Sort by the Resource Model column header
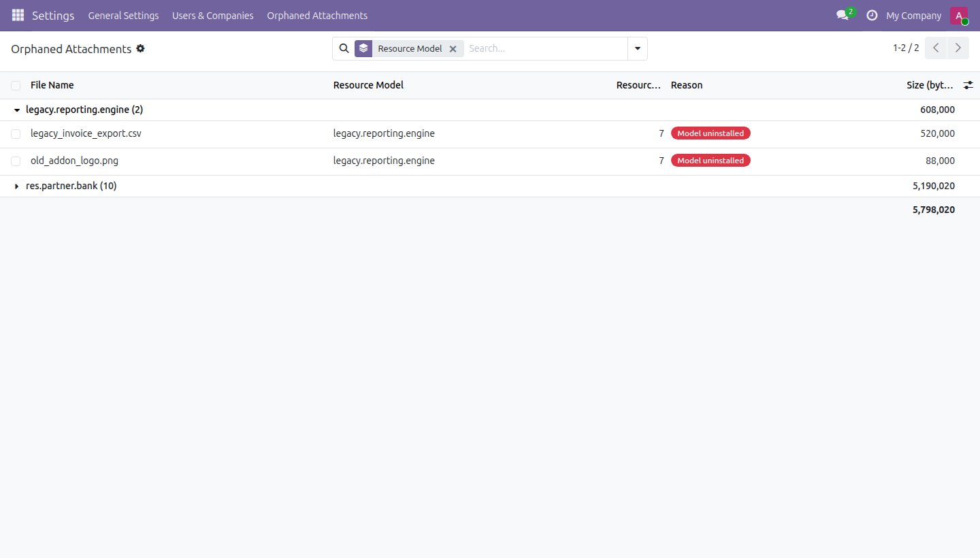Image resolution: width=980 pixels, height=558 pixels. pyautogui.click(x=368, y=85)
